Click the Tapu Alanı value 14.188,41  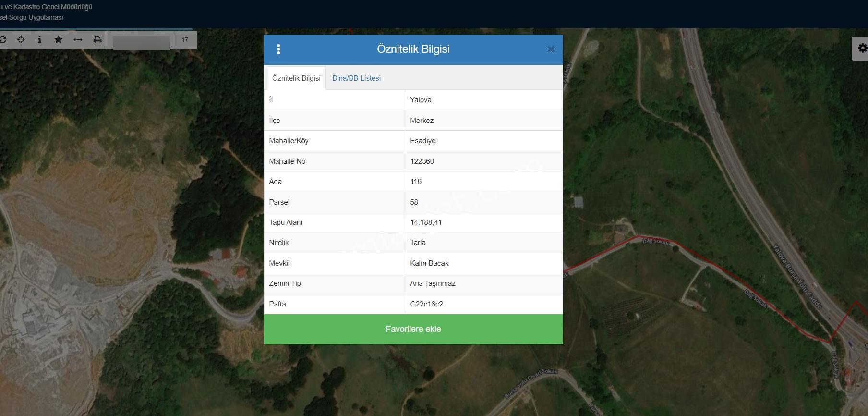point(426,222)
